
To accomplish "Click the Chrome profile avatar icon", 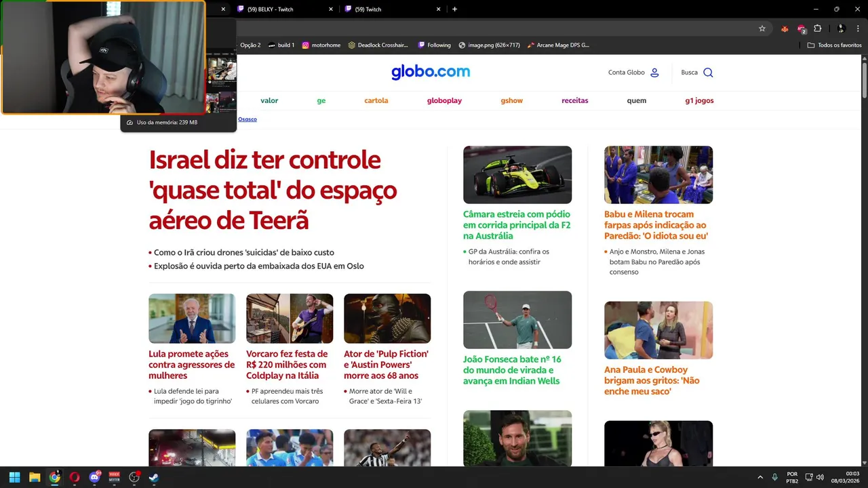I will (841, 28).
